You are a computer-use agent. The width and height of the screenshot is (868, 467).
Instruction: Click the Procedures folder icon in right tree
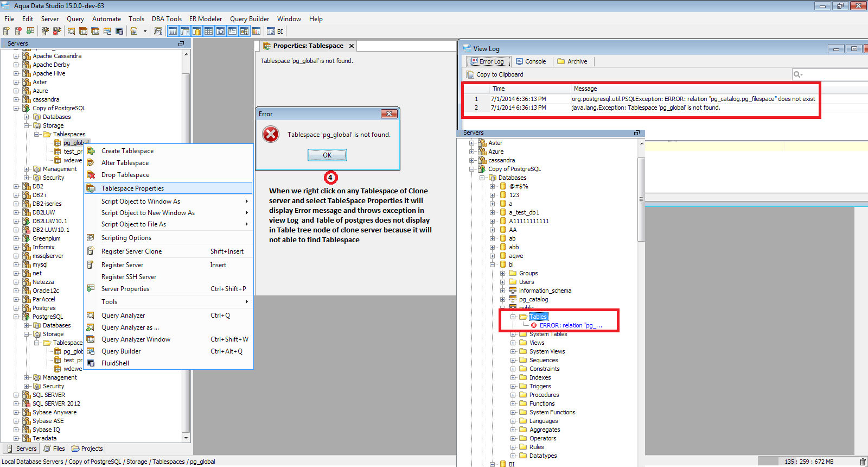[x=524, y=395]
